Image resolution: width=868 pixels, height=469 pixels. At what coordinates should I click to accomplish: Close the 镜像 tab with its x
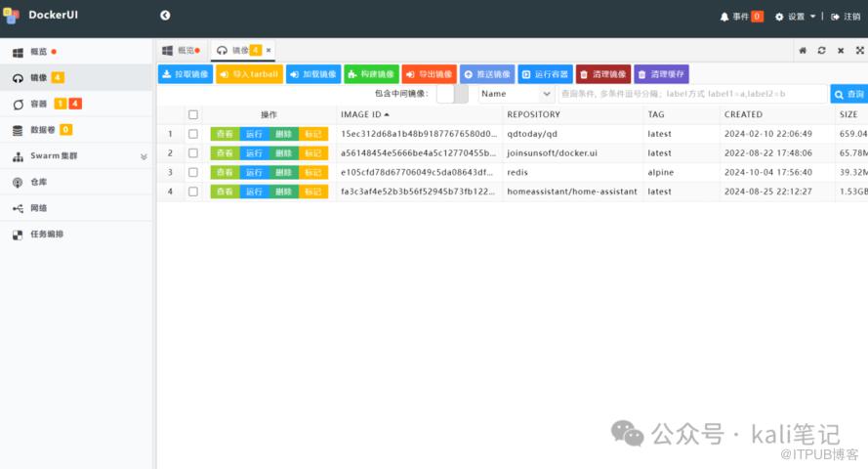pyautogui.click(x=269, y=51)
